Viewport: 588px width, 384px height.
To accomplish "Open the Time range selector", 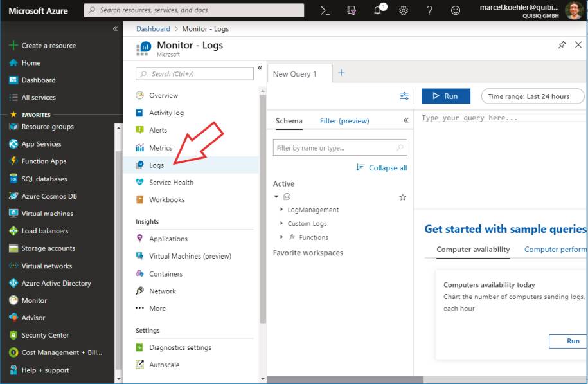I will [532, 96].
